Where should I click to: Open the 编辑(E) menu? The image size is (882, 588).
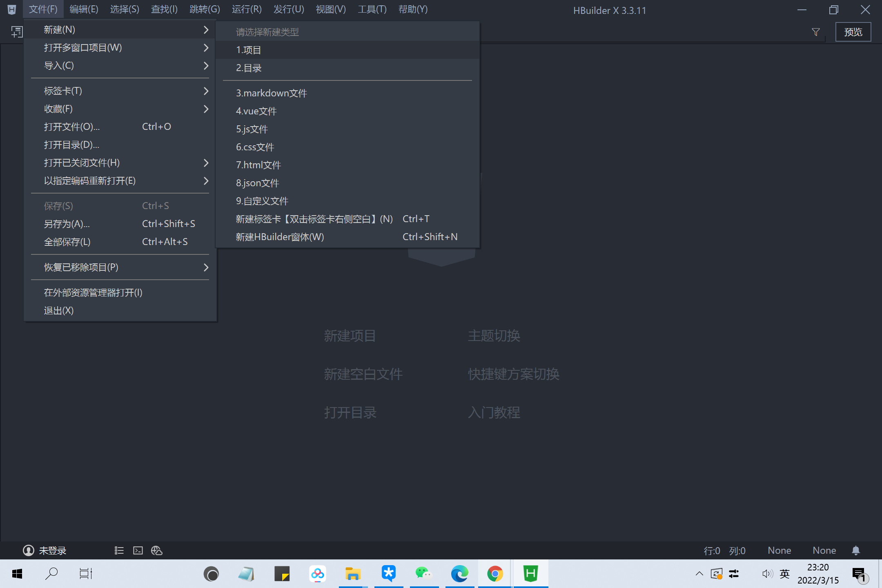(x=84, y=9)
